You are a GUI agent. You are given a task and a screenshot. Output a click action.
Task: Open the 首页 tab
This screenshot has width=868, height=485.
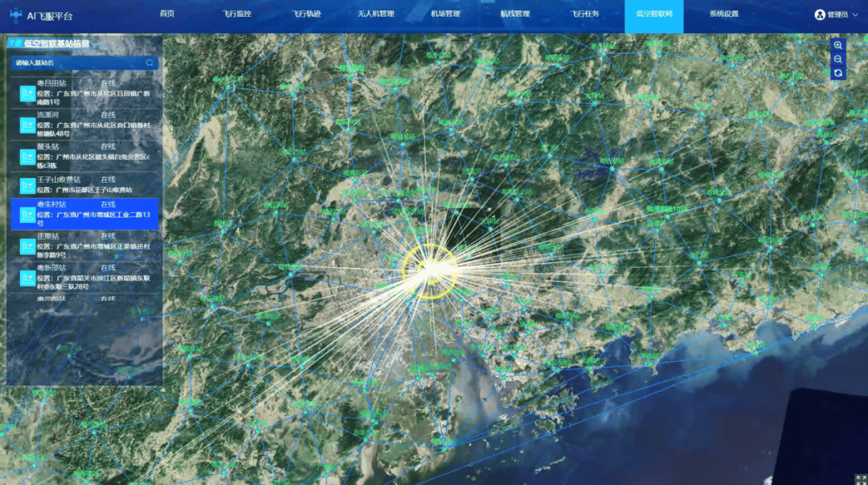pos(166,14)
